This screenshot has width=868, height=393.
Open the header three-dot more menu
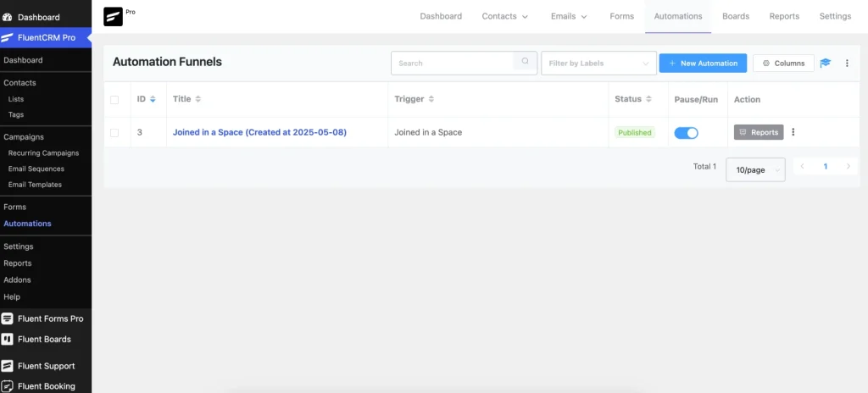(847, 64)
